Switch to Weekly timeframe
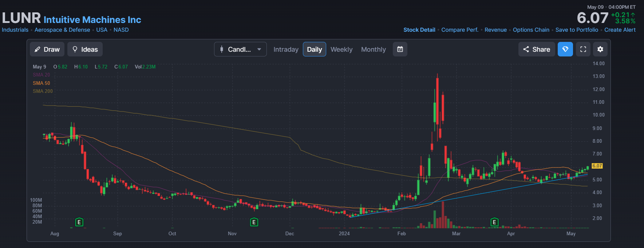This screenshot has width=644, height=248. point(341,50)
